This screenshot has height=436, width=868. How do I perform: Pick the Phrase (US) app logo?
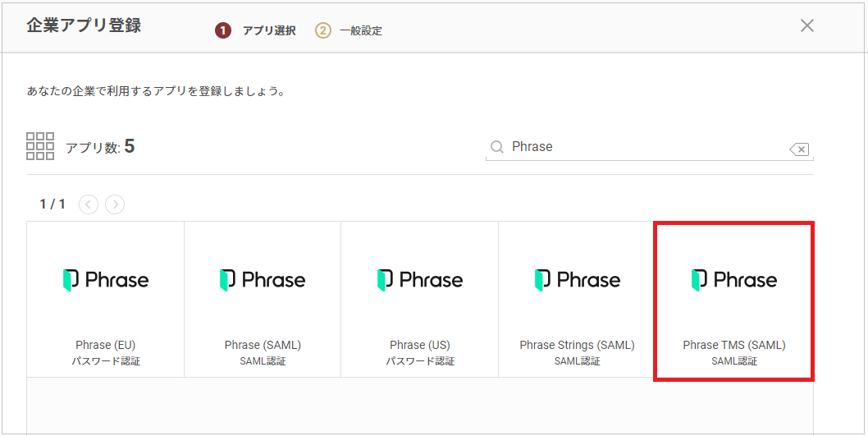[x=420, y=280]
